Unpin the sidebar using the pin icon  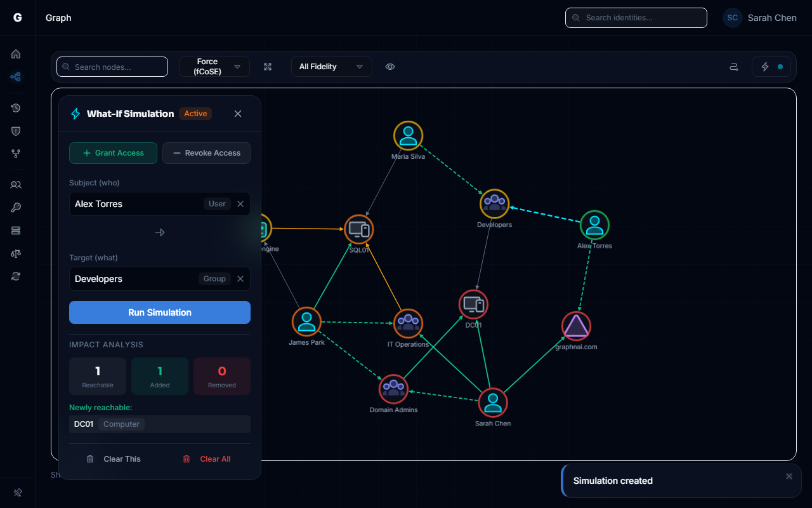tap(17, 492)
